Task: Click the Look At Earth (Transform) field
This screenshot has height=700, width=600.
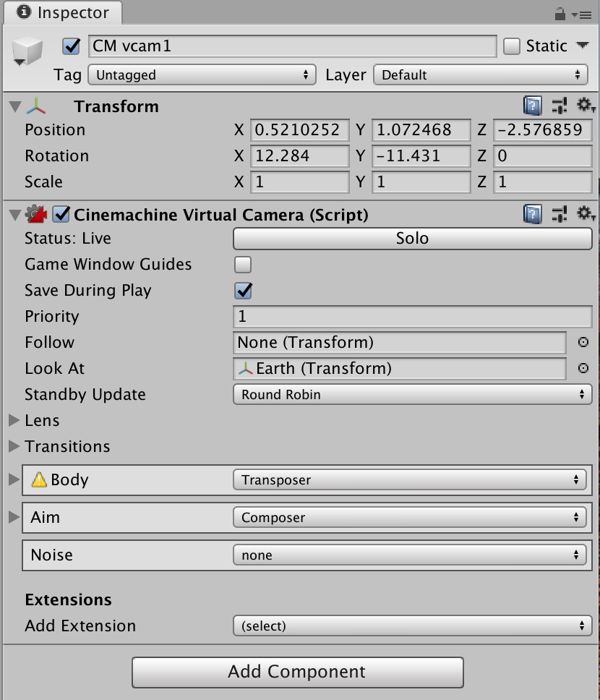Action: pyautogui.click(x=400, y=368)
